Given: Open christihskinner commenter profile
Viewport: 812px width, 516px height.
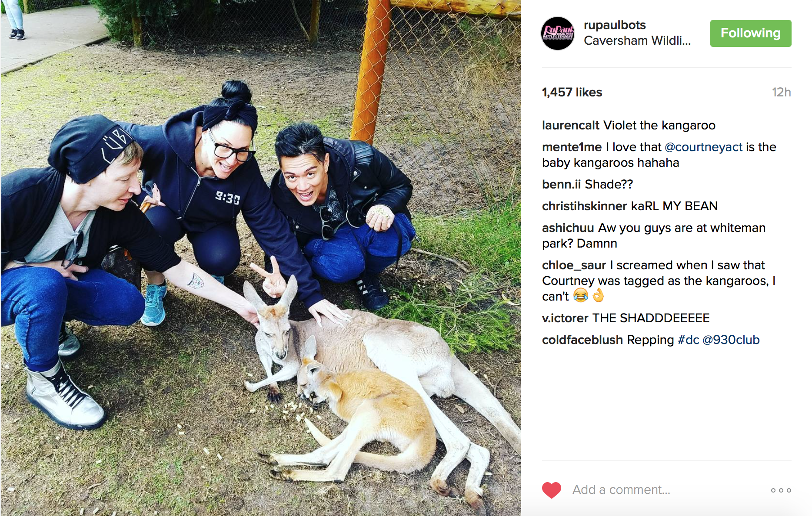Looking at the screenshot, I should tap(585, 206).
